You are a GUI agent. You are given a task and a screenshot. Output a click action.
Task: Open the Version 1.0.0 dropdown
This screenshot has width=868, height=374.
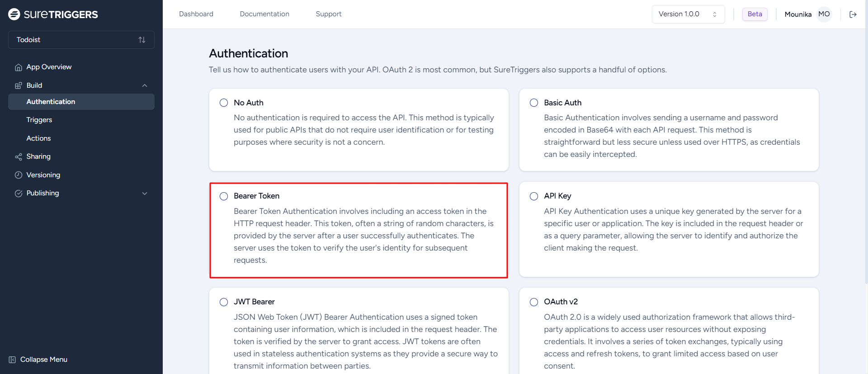(x=688, y=14)
